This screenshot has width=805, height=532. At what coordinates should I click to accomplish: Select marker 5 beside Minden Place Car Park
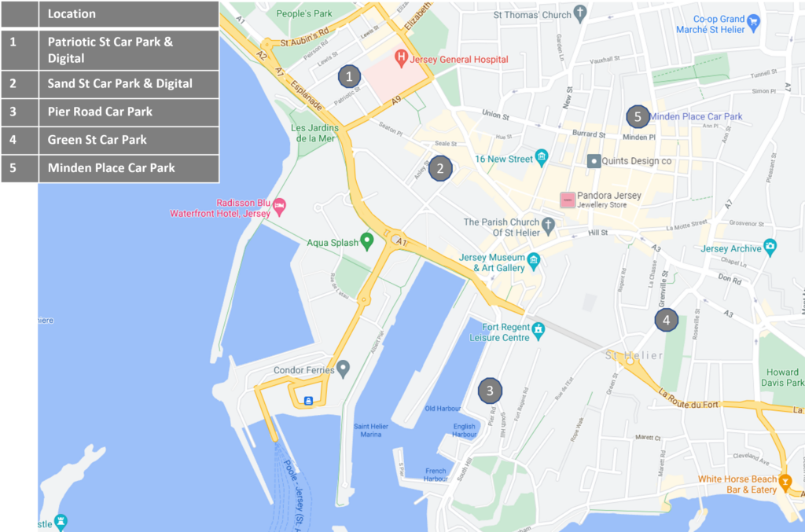tap(638, 117)
